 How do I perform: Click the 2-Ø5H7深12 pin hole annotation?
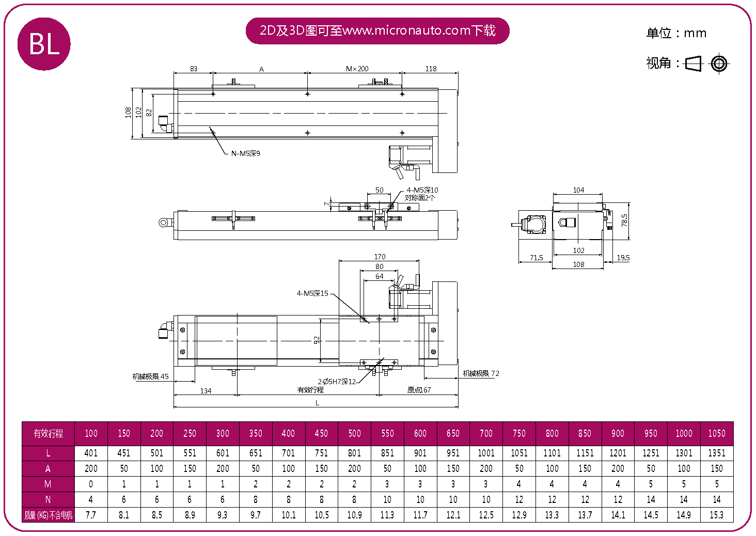click(337, 382)
